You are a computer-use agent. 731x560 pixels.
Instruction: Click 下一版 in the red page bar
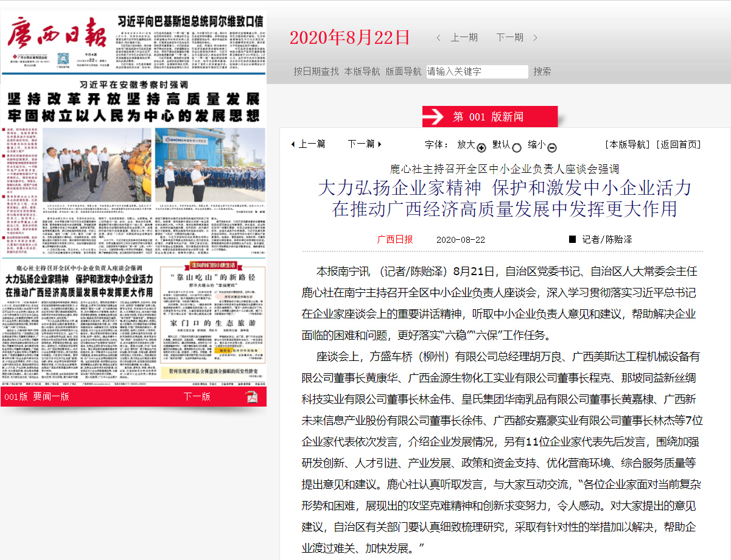pyautogui.click(x=197, y=397)
